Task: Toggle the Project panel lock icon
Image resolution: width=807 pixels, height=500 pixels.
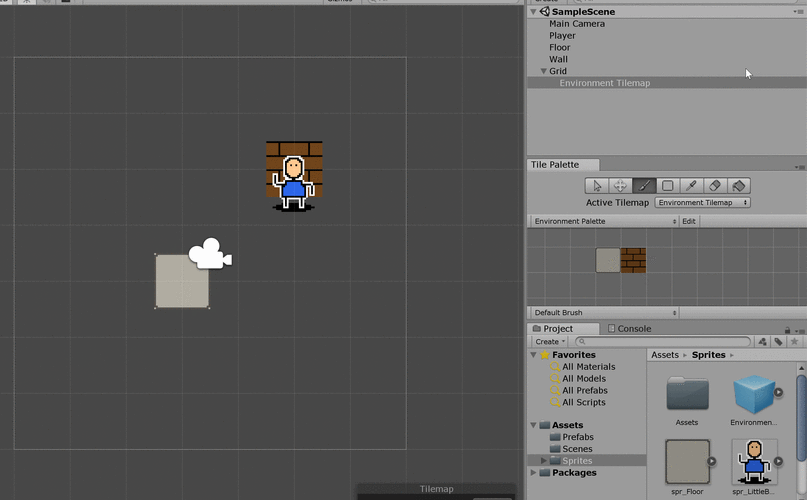Action: pyautogui.click(x=787, y=330)
